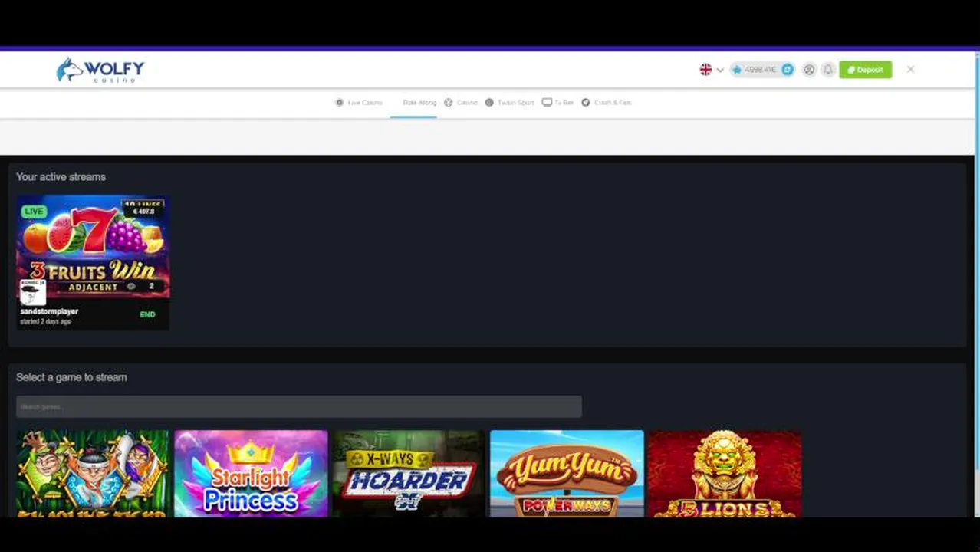Click the balance amount display

click(x=760, y=70)
